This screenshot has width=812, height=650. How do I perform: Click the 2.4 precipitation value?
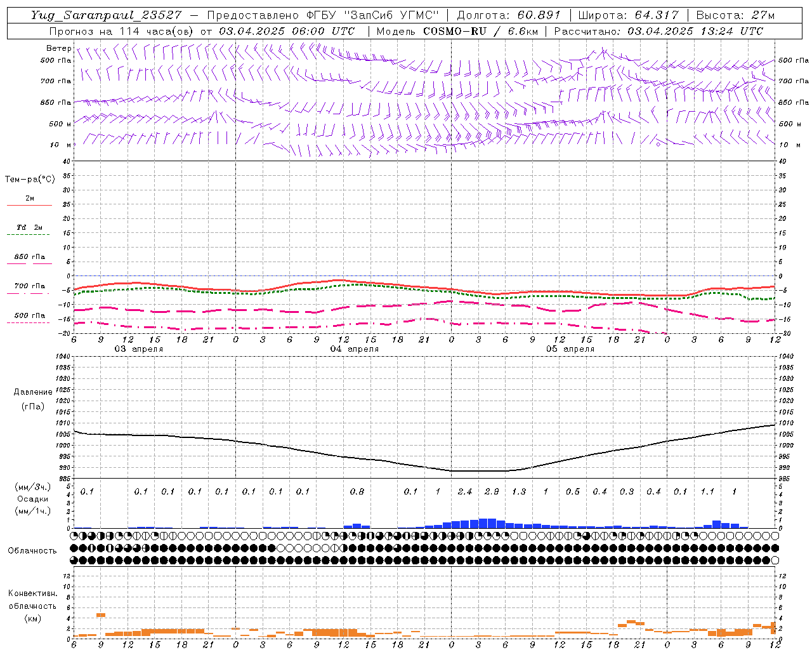[x=464, y=491]
